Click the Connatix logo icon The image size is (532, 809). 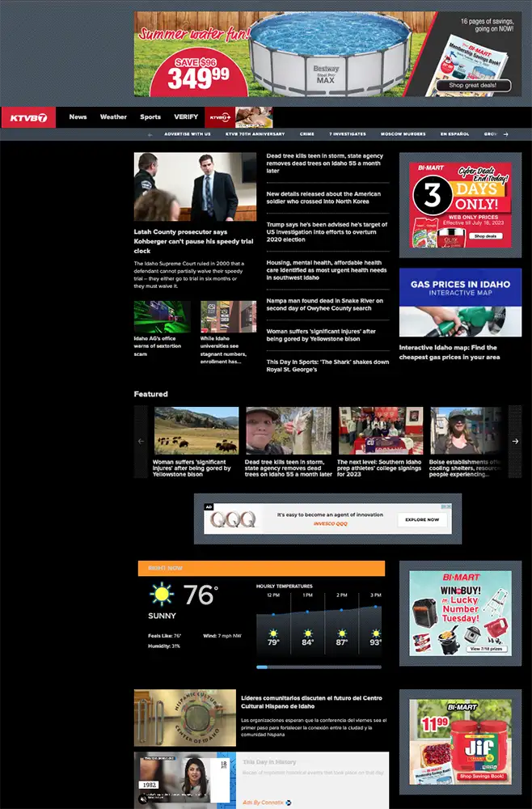[289, 803]
